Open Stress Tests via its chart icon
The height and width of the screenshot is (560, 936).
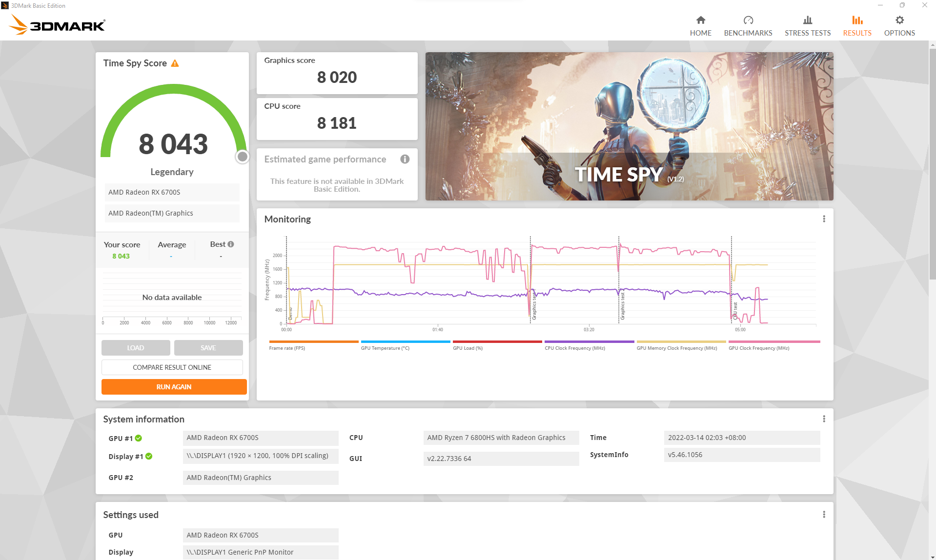tap(807, 20)
